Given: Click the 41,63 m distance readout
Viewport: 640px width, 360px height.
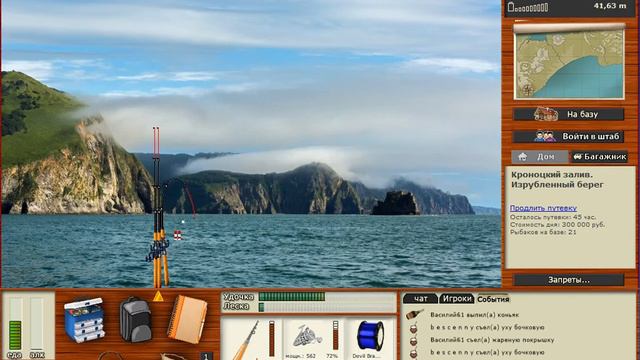Looking at the screenshot, I should coord(610,6).
